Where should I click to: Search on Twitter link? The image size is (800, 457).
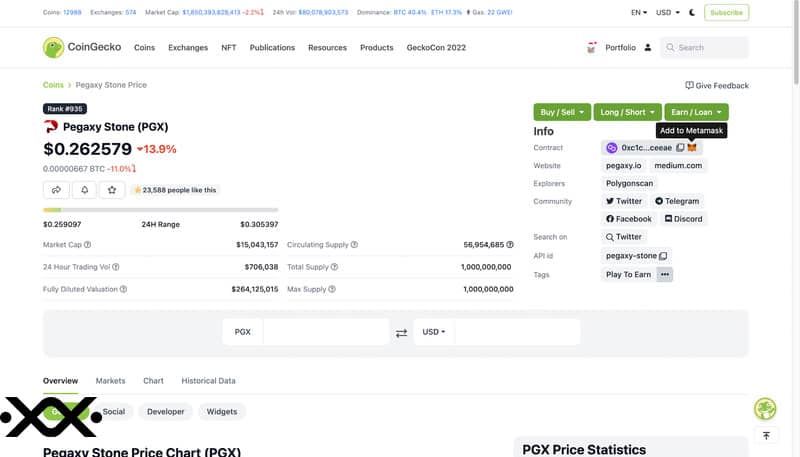(623, 237)
